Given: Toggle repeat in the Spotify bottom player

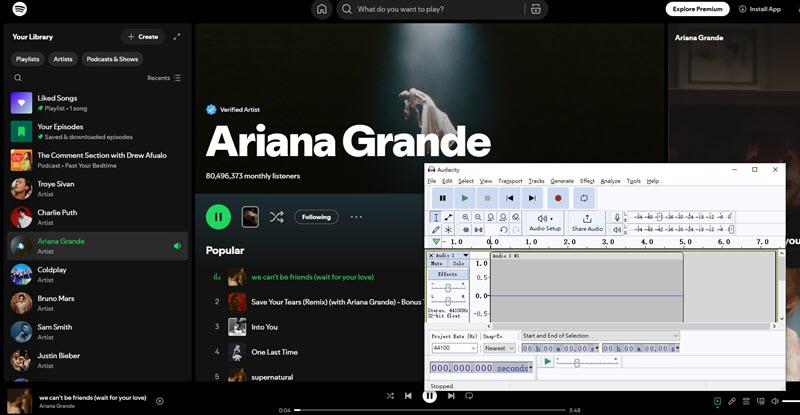Looking at the screenshot, I should (x=469, y=396).
